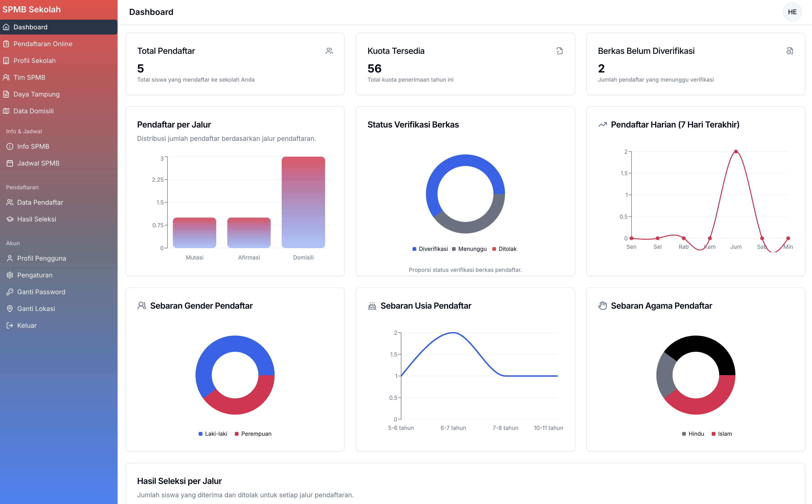This screenshot has height=504, width=812.
Task: Toggle the Laki-laki legend in gender chart
Action: (213, 434)
